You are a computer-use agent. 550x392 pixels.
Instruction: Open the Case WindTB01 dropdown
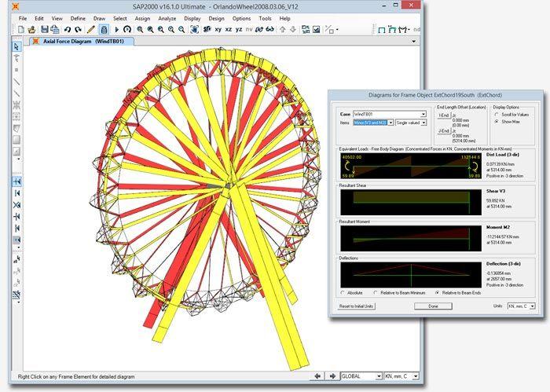(390, 114)
